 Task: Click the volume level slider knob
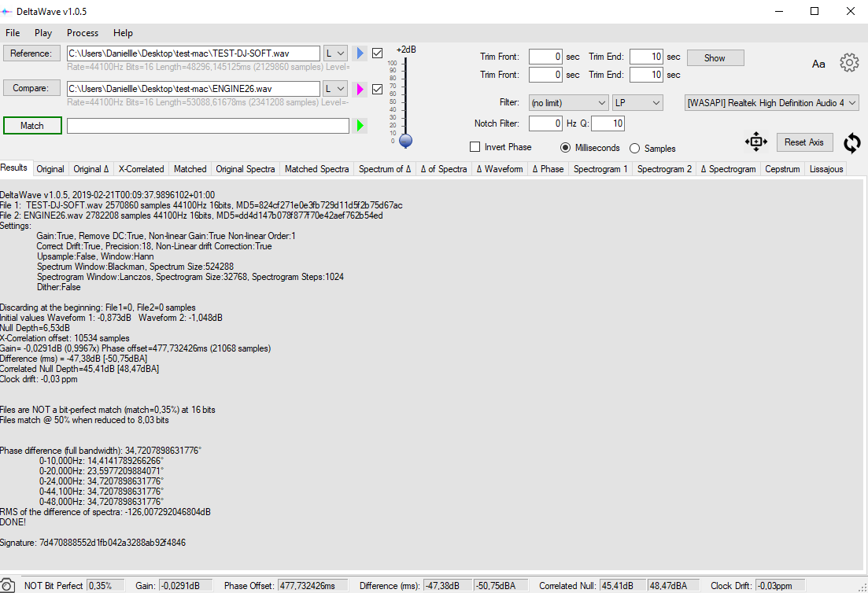pyautogui.click(x=405, y=141)
